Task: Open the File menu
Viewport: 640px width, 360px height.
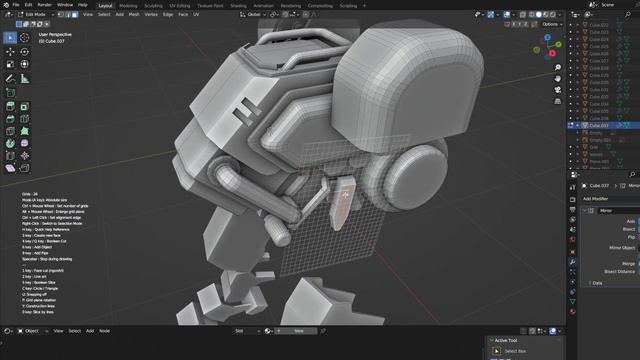Action: tap(16, 5)
